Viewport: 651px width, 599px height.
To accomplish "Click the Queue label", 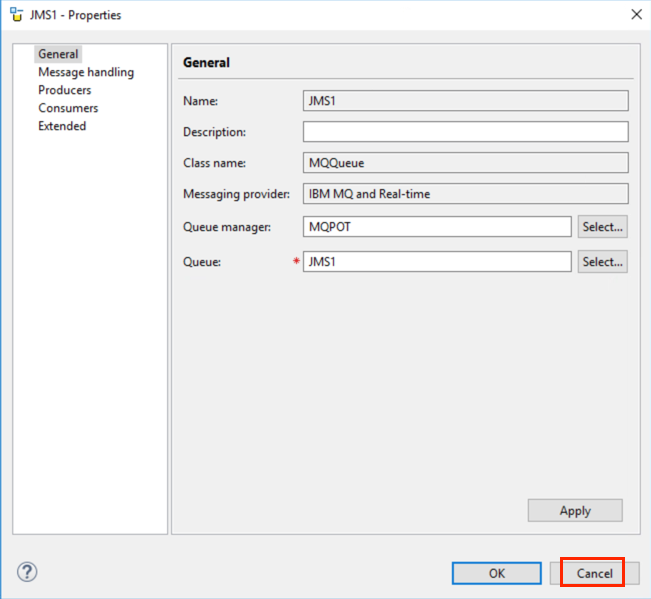I will (202, 262).
